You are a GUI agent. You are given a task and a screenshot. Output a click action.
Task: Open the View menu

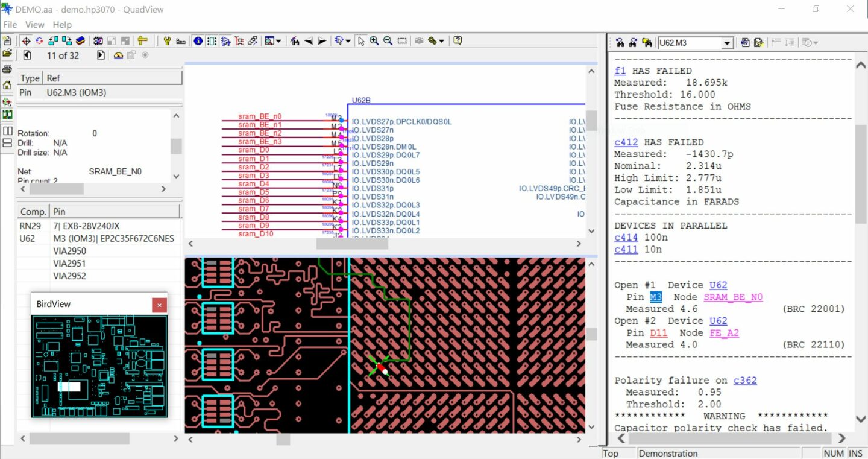(34, 25)
